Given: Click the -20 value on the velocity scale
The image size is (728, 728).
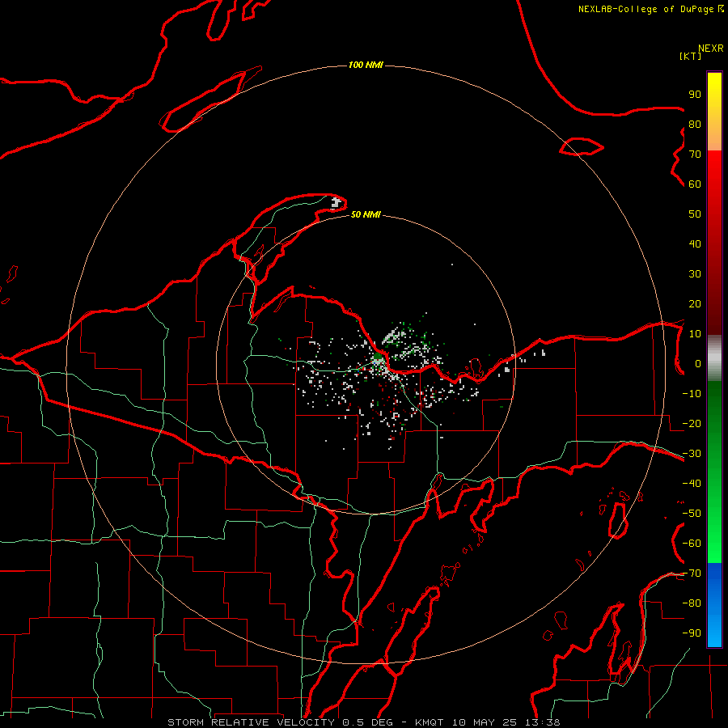Looking at the screenshot, I should [692, 424].
